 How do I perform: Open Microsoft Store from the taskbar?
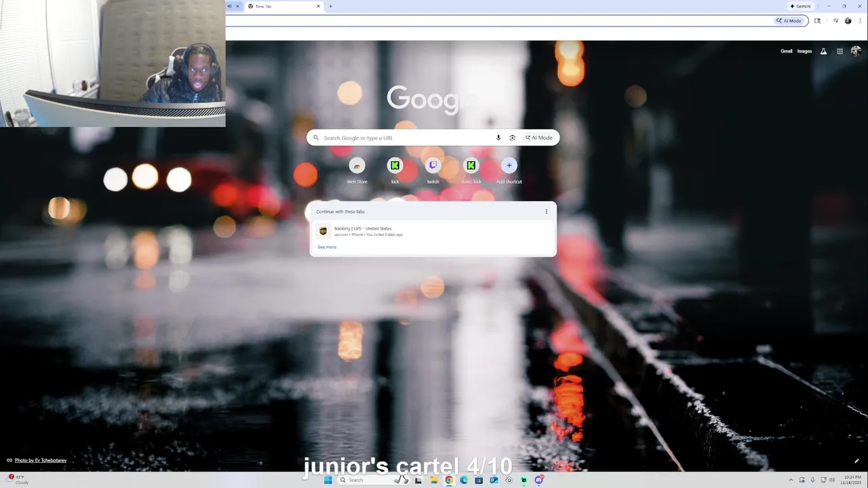tap(479, 480)
